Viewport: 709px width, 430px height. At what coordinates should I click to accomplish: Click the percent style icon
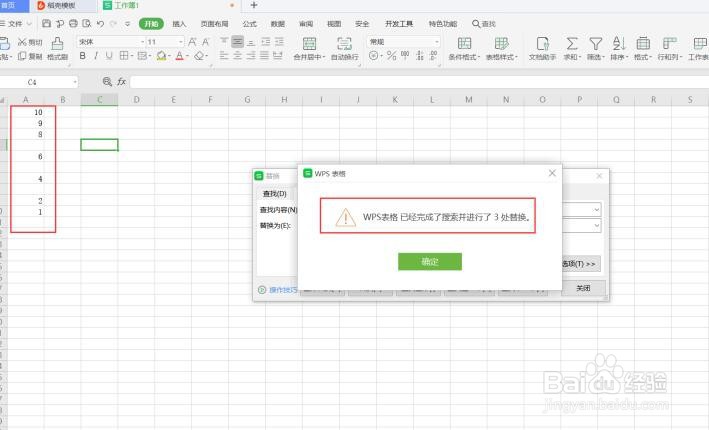coord(392,56)
